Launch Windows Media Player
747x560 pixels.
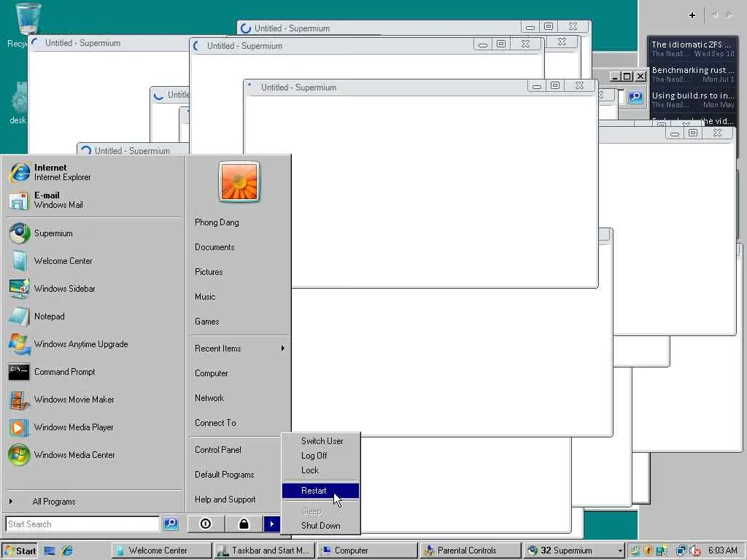[x=94, y=427]
